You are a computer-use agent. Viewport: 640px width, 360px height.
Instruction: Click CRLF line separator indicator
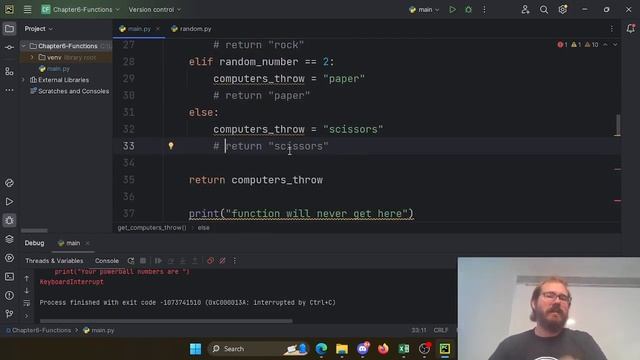[x=441, y=330]
